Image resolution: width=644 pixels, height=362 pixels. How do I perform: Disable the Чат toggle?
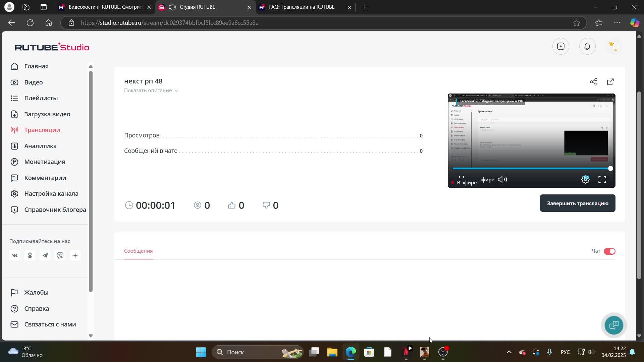(609, 251)
